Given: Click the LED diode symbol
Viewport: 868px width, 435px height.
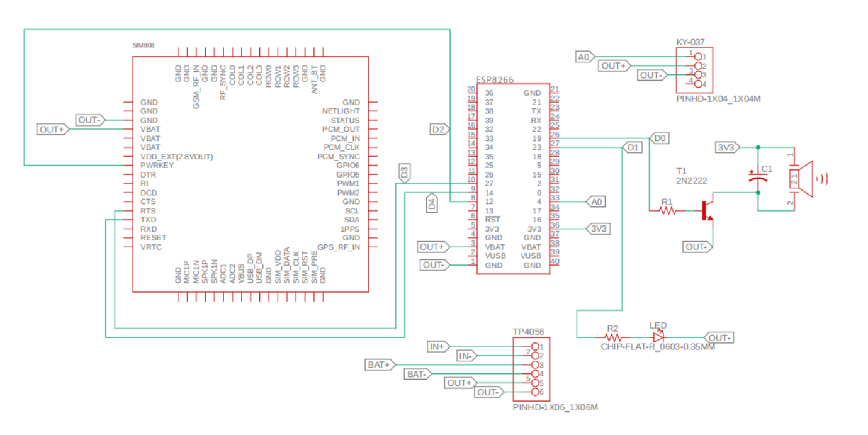Looking at the screenshot, I should point(658,337).
